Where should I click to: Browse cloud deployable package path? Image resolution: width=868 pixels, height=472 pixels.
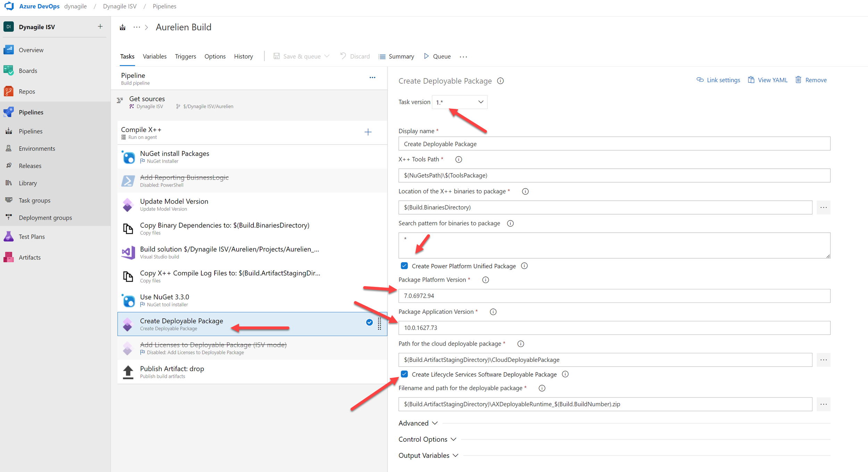823,360
